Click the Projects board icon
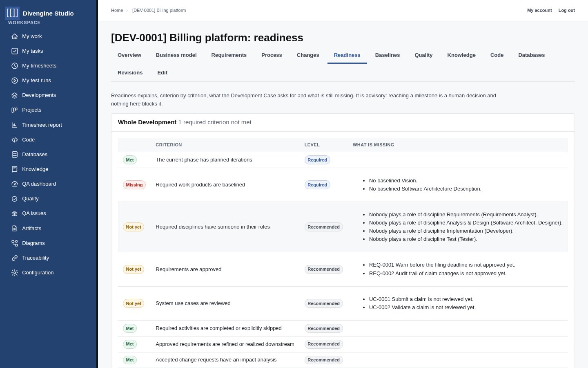 point(15,110)
